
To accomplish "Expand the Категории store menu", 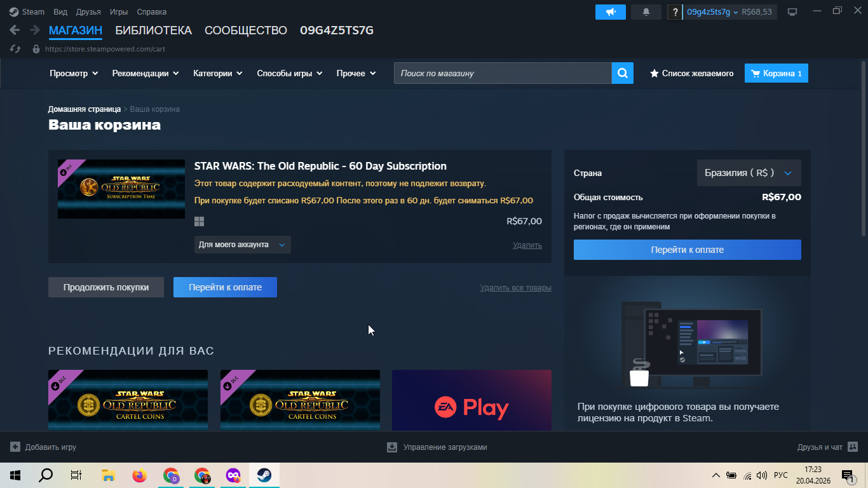I will [x=218, y=74].
